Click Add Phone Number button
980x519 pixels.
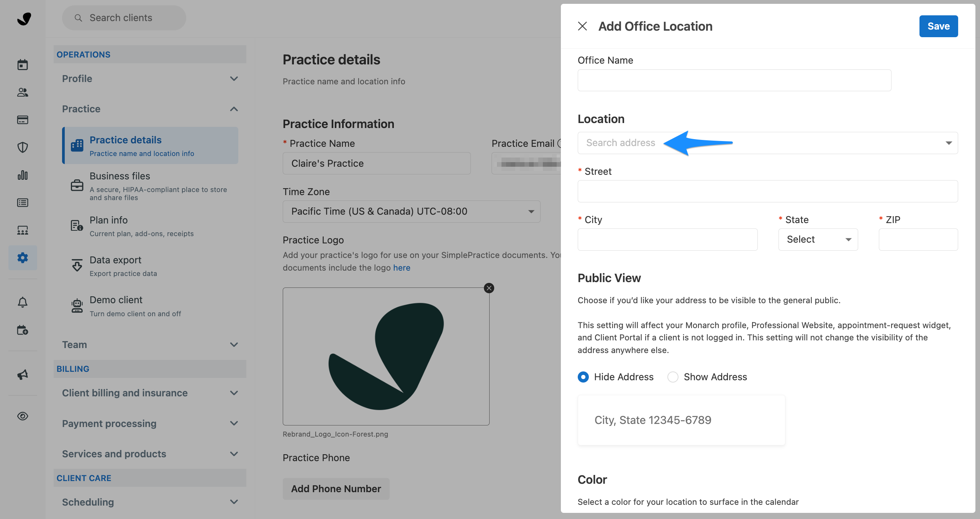(x=336, y=489)
